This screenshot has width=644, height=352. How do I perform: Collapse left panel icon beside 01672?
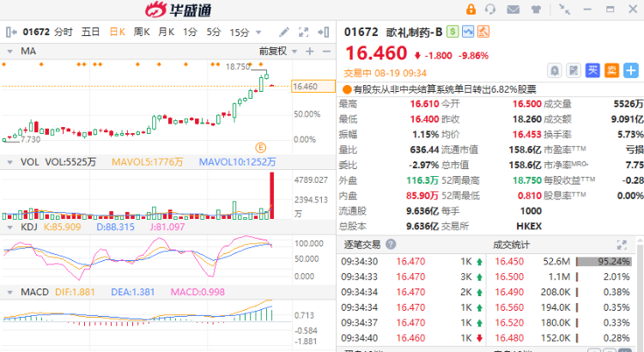11,32
